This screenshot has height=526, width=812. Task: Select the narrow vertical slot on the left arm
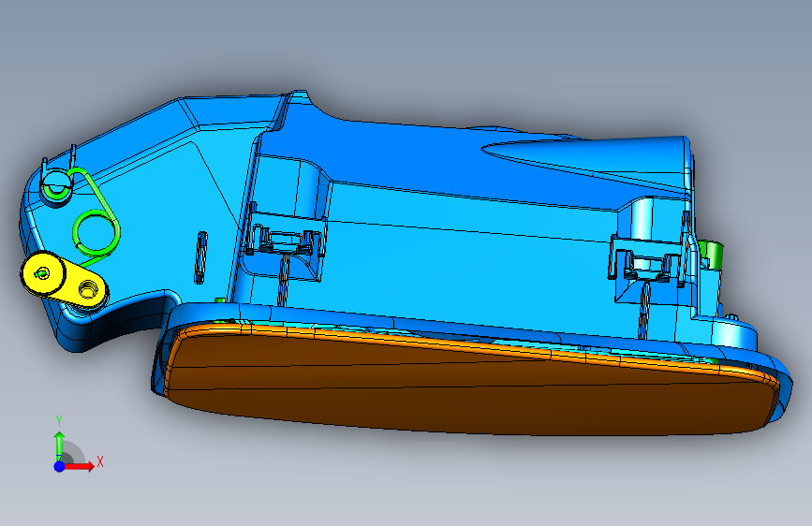tap(201, 257)
